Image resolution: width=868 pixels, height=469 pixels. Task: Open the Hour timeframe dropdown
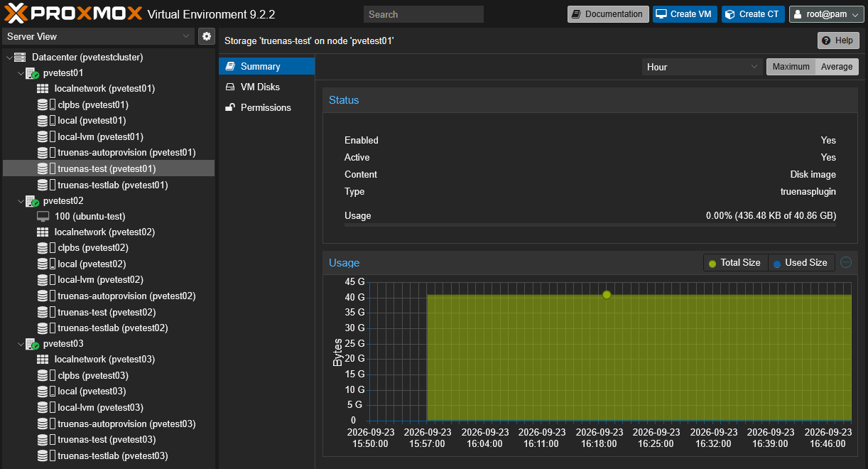coord(702,67)
